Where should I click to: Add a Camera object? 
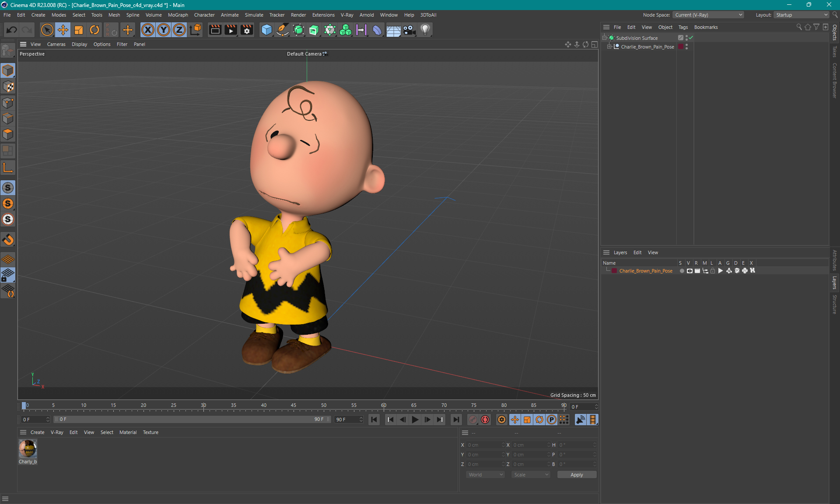pyautogui.click(x=409, y=30)
